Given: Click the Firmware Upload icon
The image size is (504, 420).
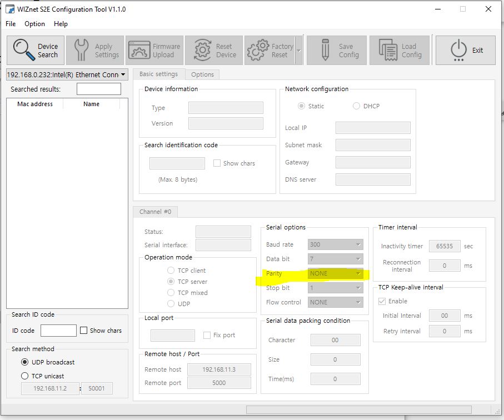Looking at the screenshot, I should [139, 50].
